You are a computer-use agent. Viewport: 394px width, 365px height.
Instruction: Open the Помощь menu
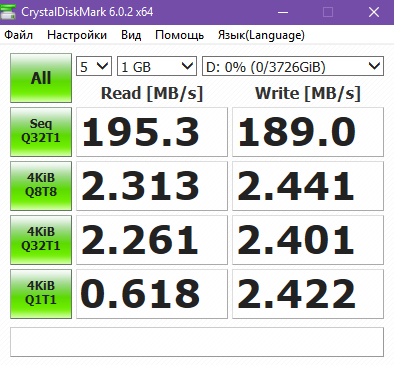(x=179, y=35)
